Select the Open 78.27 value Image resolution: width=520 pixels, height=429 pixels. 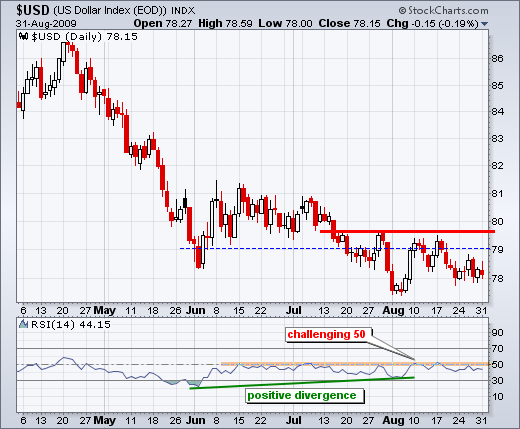pyautogui.click(x=163, y=24)
